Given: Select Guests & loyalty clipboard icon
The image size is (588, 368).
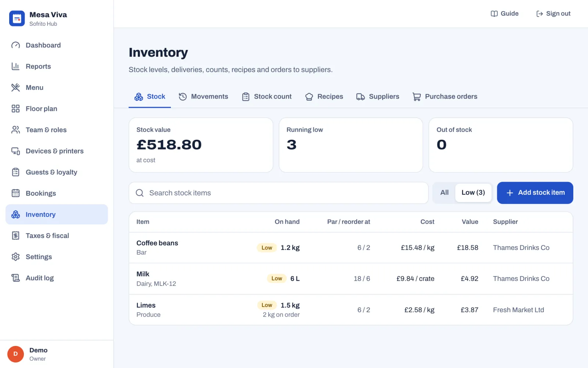Looking at the screenshot, I should coord(15,172).
